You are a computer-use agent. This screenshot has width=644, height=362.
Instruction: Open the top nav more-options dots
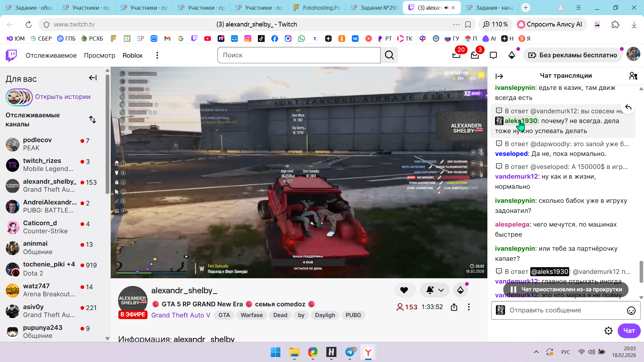coord(157,55)
